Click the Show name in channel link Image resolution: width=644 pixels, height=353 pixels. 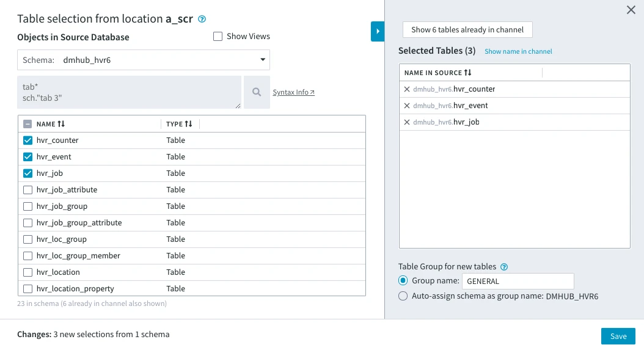click(518, 51)
